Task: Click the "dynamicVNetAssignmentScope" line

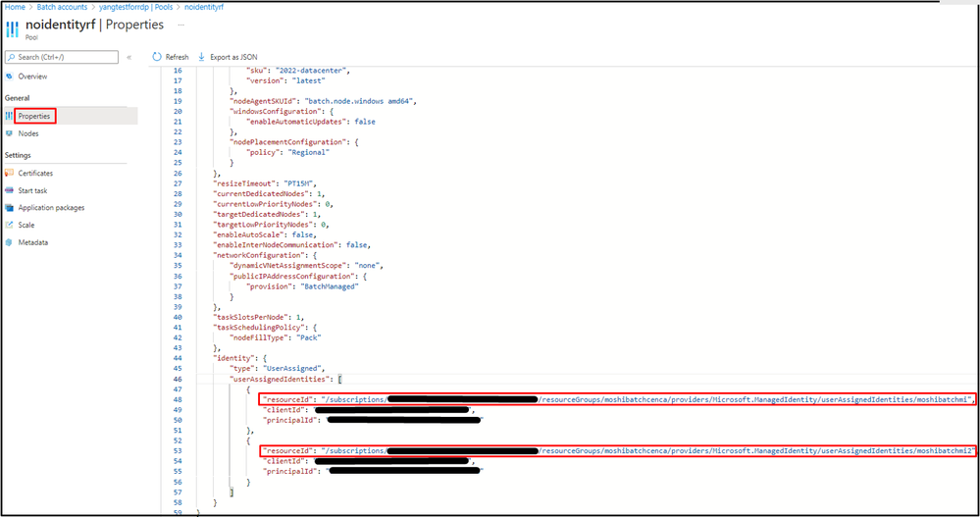Action: [x=307, y=265]
